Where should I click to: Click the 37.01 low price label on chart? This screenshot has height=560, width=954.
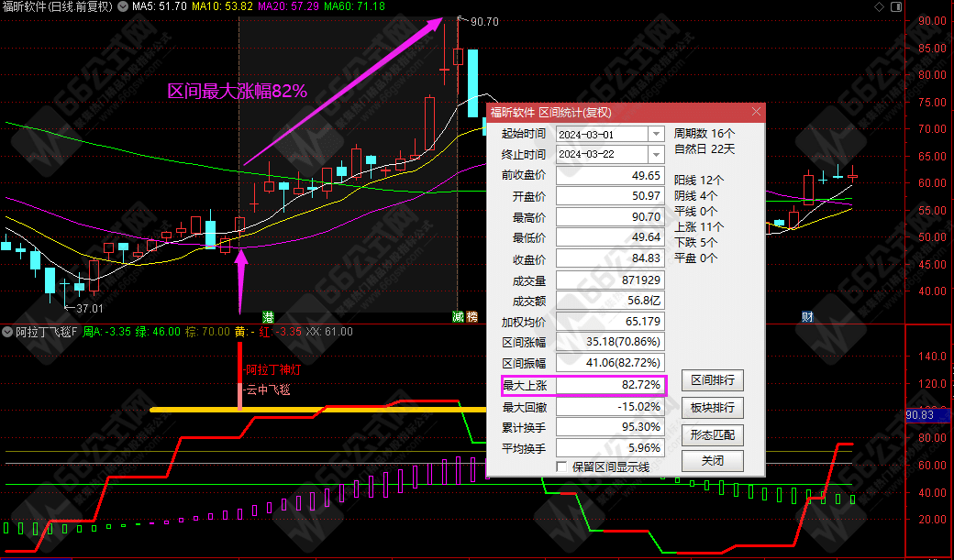click(90, 309)
